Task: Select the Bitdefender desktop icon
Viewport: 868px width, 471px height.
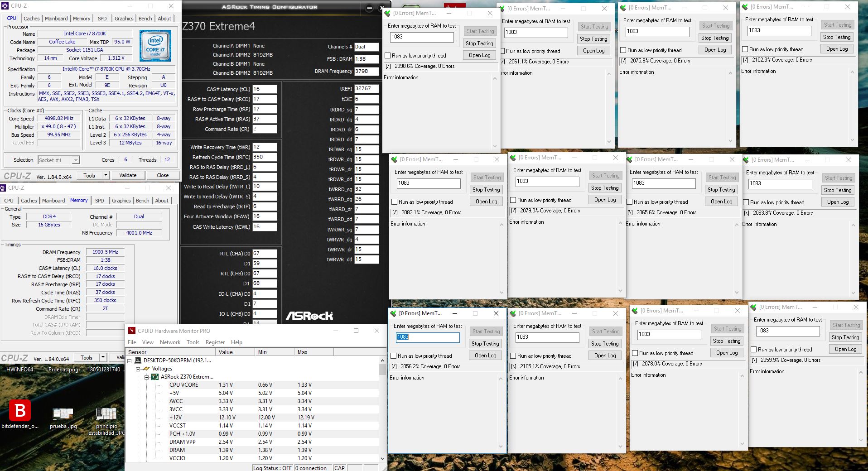Action: (x=20, y=414)
